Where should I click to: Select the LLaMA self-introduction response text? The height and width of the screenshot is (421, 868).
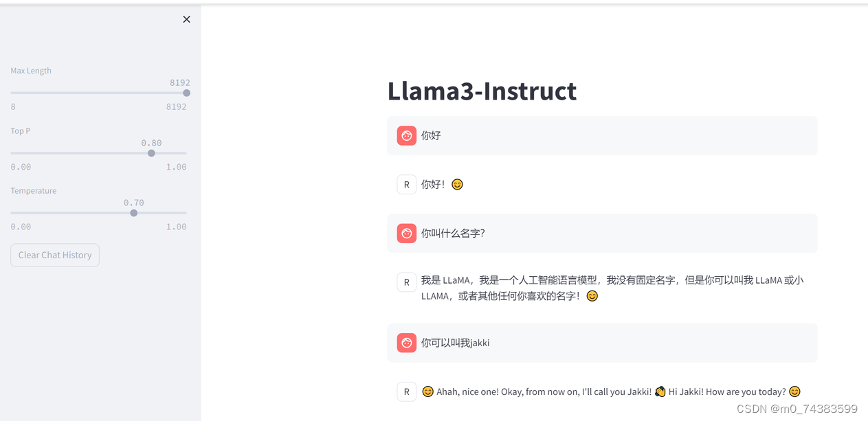(612, 288)
